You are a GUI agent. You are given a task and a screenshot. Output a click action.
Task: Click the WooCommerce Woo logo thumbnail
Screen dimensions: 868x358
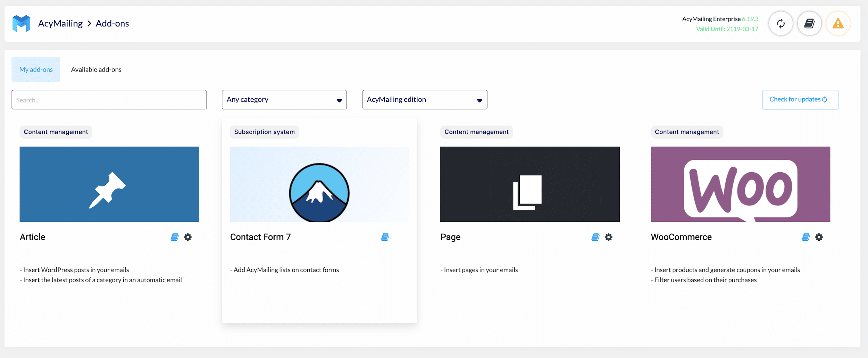point(741,184)
